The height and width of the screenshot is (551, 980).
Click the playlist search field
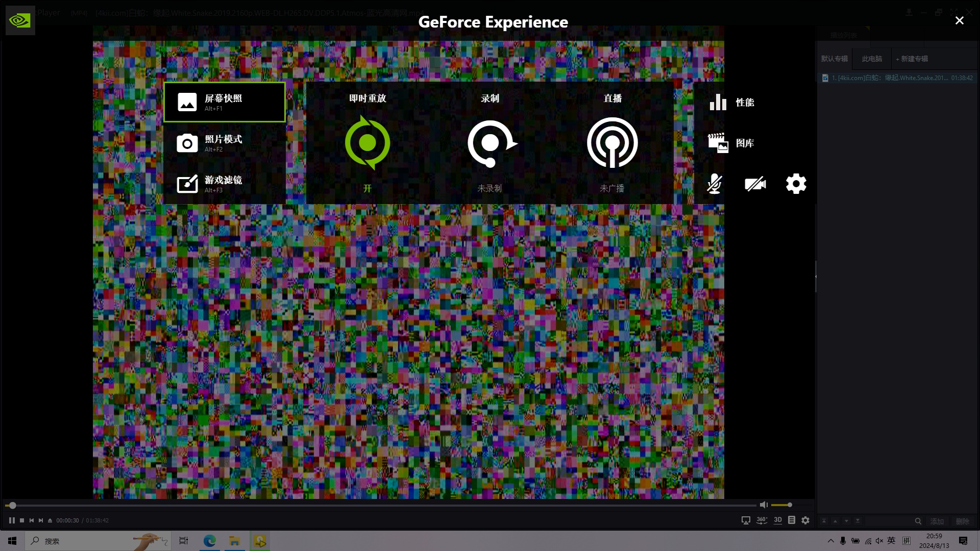tap(893, 521)
